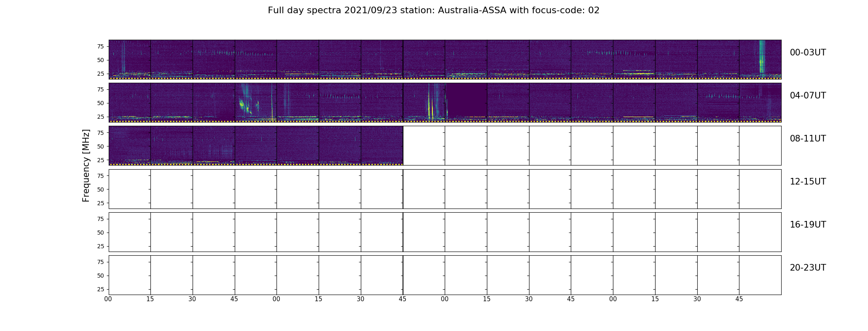Image resolution: width=868 pixels, height=331 pixels.
Task: Click the '75' tick of the 16-19UT row
Action: tap(100, 219)
